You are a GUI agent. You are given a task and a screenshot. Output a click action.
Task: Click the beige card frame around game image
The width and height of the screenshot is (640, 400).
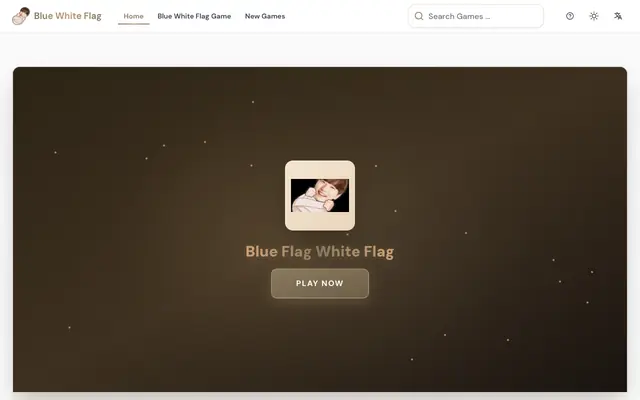[320, 169]
